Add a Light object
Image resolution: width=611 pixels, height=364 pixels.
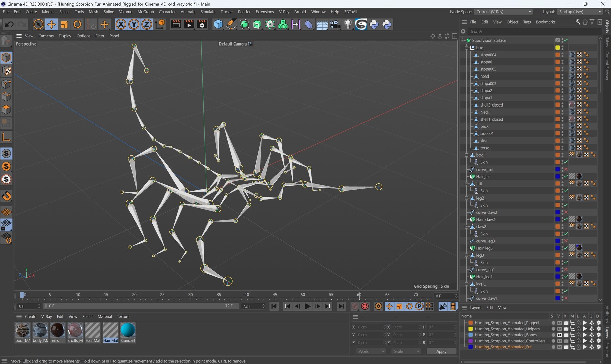point(348,24)
